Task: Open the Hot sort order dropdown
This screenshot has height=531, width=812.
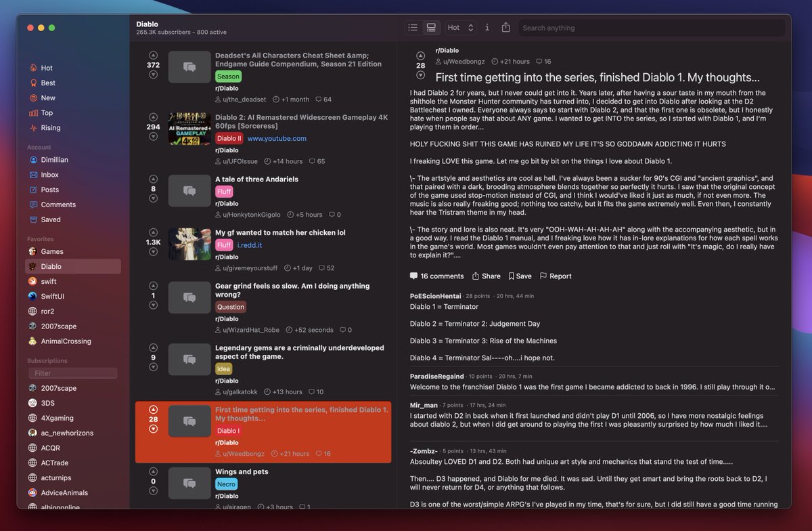Action: pyautogui.click(x=461, y=28)
